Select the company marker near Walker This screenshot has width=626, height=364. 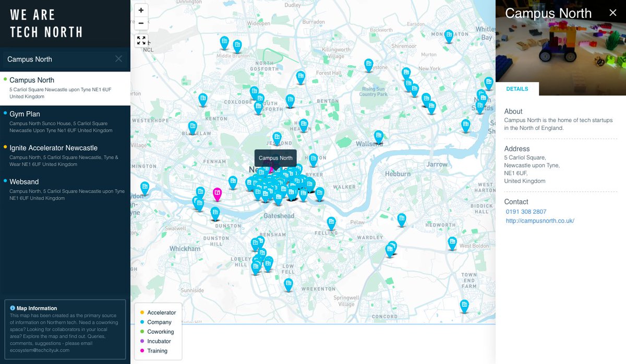click(x=320, y=195)
